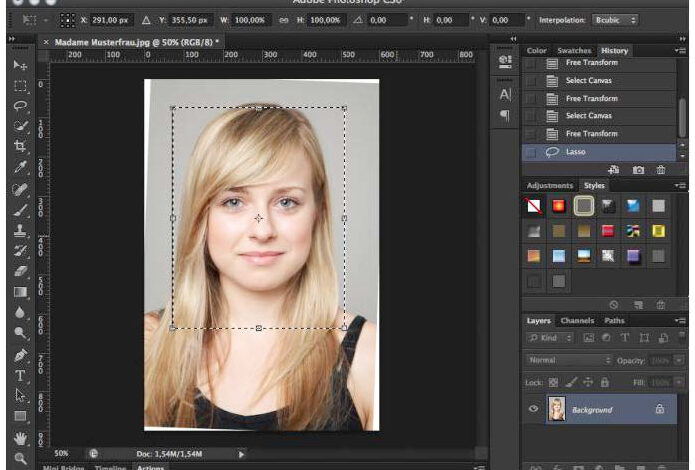695x470 pixels.
Task: Select the Lasso tool in toolbar
Action: (x=19, y=106)
